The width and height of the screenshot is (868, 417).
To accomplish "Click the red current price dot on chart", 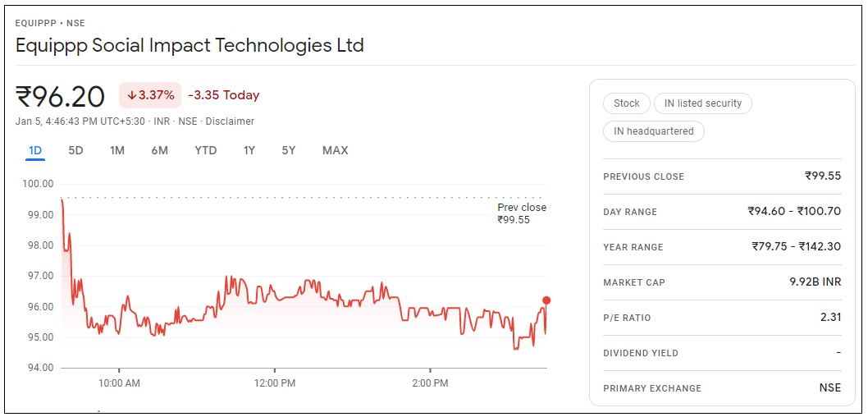I will click(x=546, y=300).
